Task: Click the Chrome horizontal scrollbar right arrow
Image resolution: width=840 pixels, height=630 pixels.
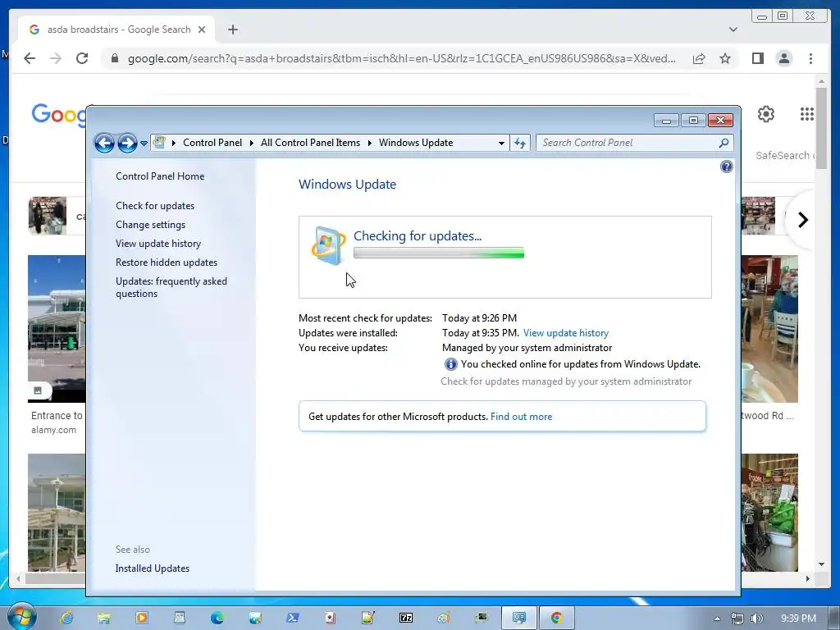Action: [x=808, y=578]
